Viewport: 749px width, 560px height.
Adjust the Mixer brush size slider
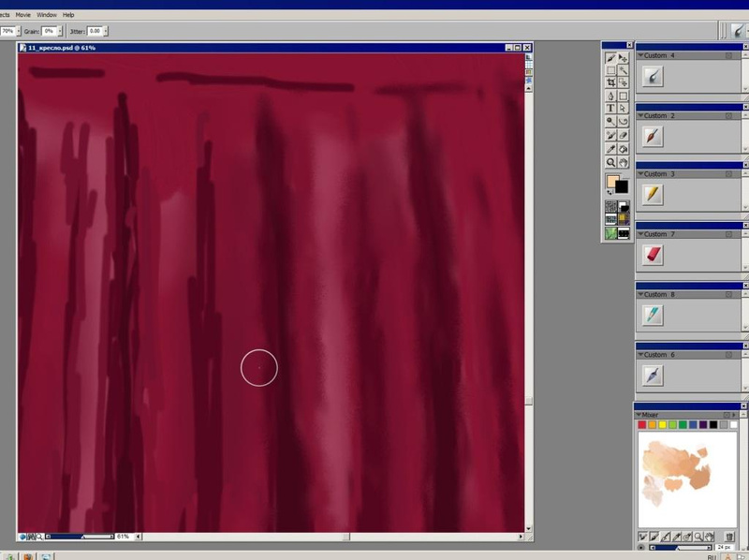[x=681, y=548]
